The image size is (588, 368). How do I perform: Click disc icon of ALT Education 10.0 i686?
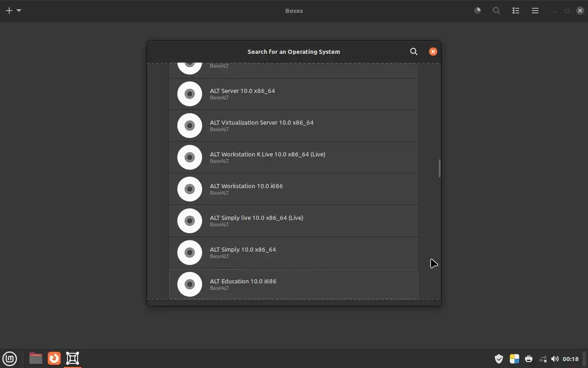click(x=190, y=284)
